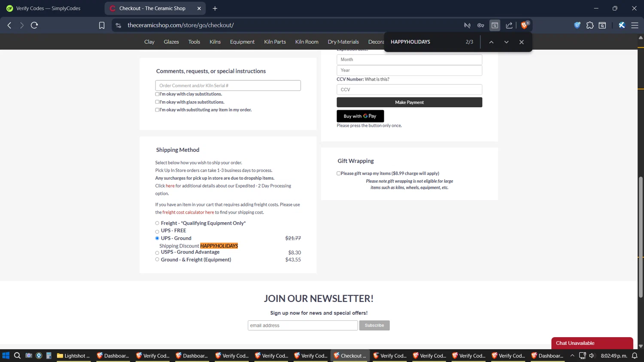Viewport: 644px width, 362px height.
Task: Open the extensions puzzle icon
Action: point(590,25)
